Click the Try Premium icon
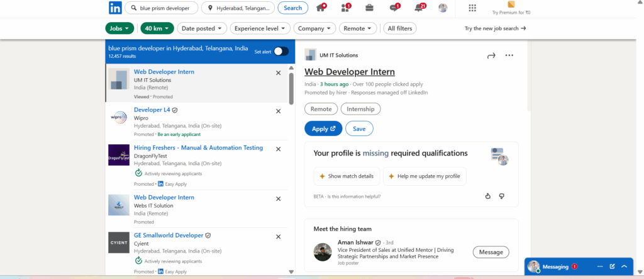644x279 pixels. 511,4
